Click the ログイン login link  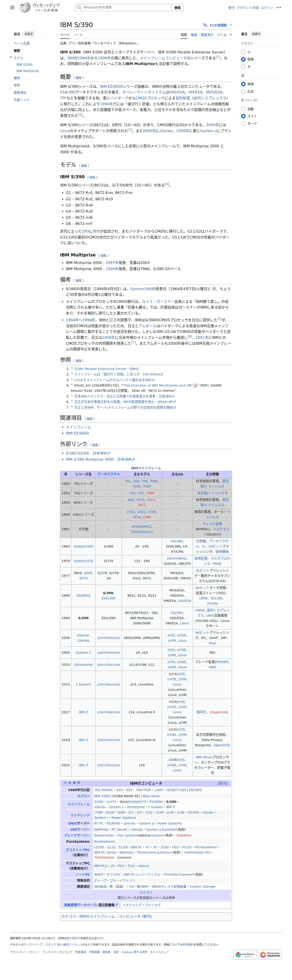tap(267, 8)
